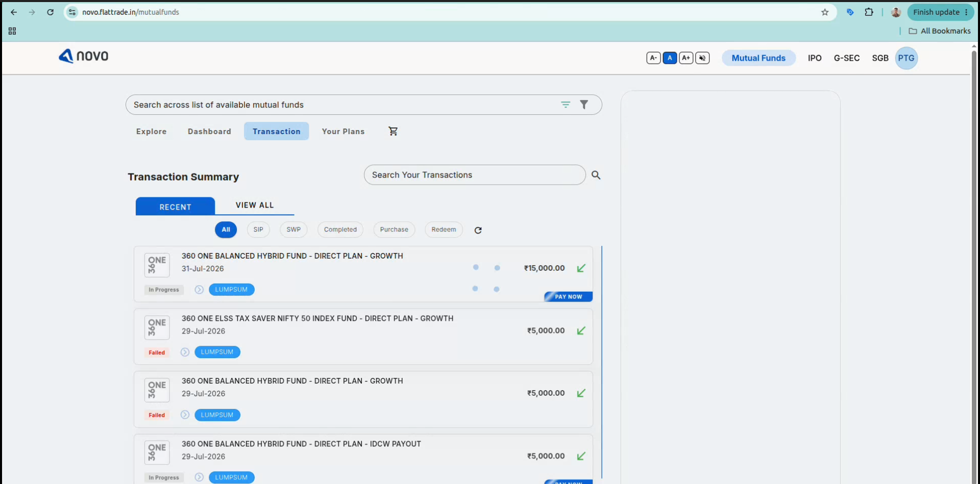Click the green arrow on the IDCW Payout transaction
Viewport: 980px width, 484px height.
click(x=581, y=456)
